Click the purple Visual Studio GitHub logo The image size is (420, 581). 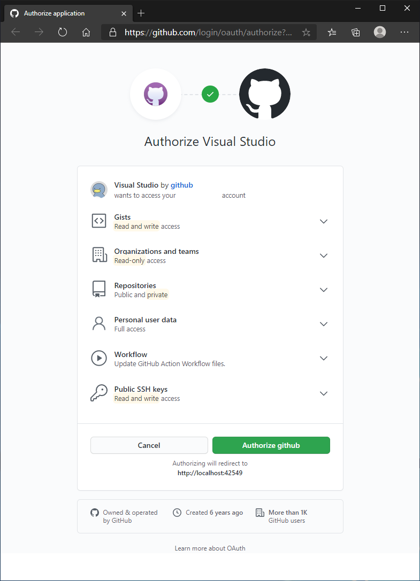pos(156,94)
